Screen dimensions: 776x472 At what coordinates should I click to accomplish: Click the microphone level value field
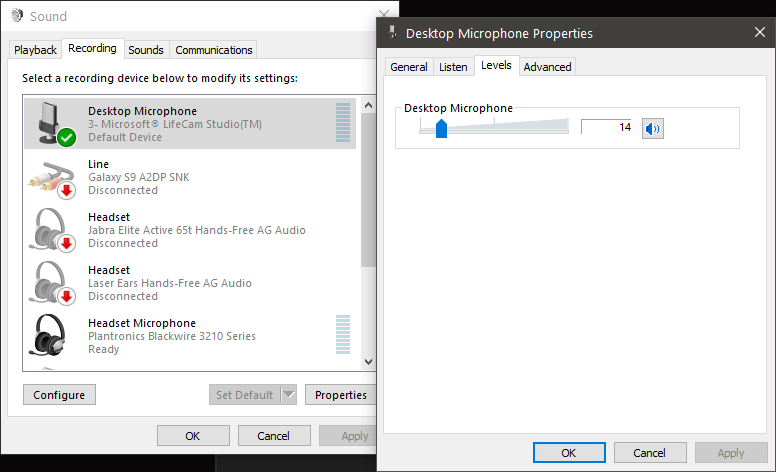[608, 127]
